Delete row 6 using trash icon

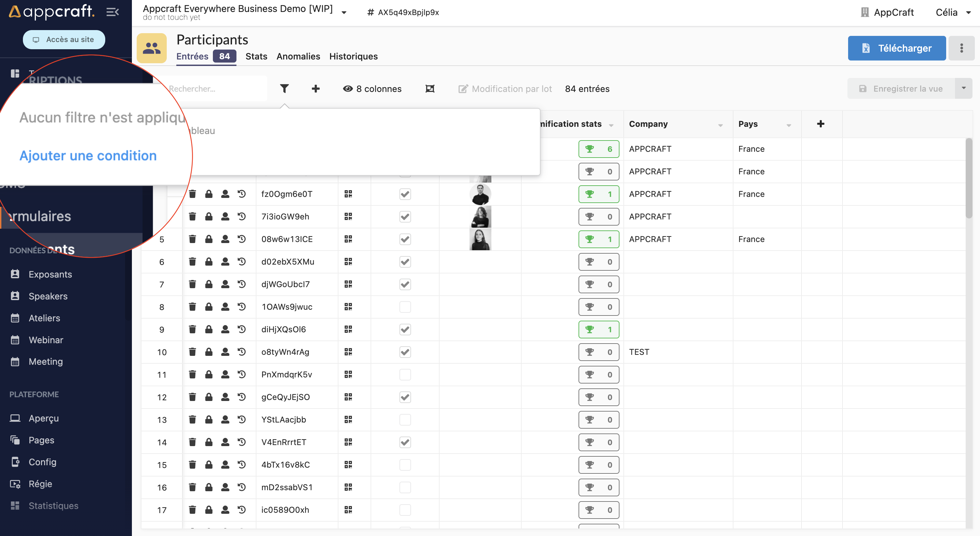[192, 262]
